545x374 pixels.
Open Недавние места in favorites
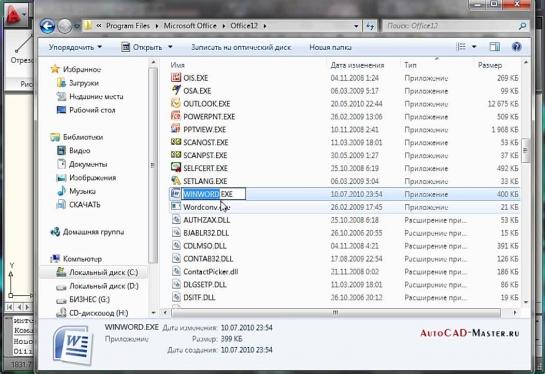96,97
